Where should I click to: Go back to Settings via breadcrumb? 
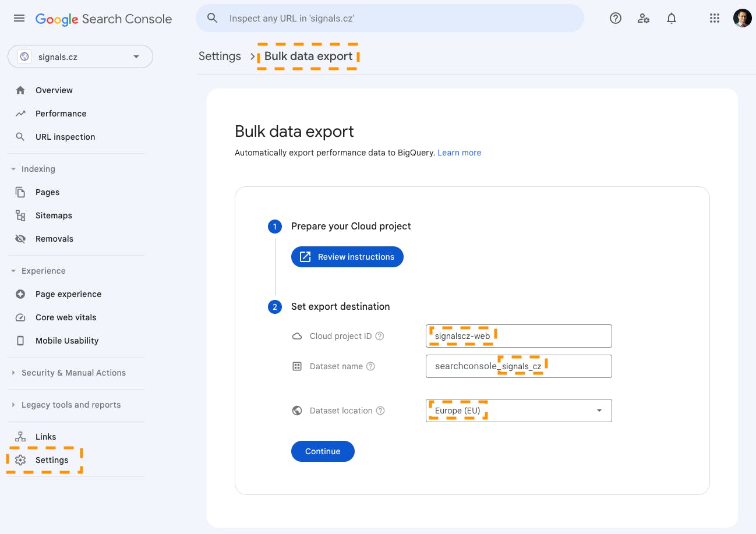[220, 56]
